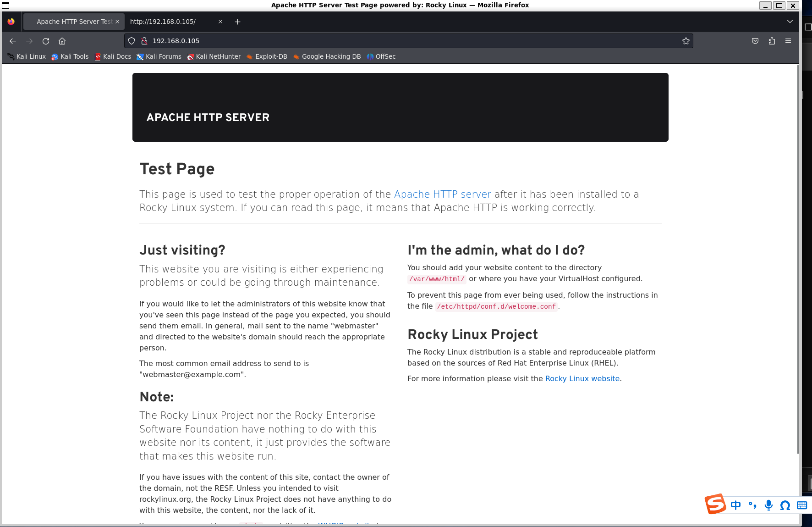Viewport: 812px width, 527px height.
Task: Switch to the http://192.168.0.105/ tab
Action: (x=175, y=22)
